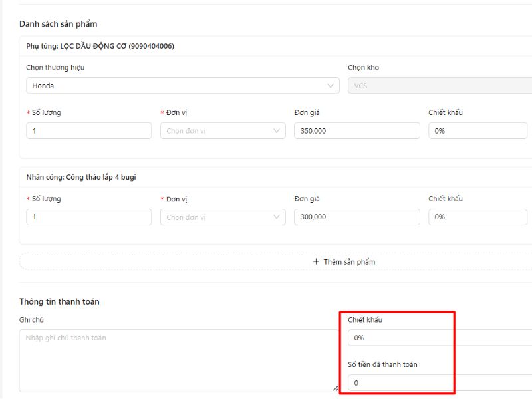The image size is (532, 399).
Task: Click the Số tiền đã thanh toán field
Action: [x=439, y=383]
